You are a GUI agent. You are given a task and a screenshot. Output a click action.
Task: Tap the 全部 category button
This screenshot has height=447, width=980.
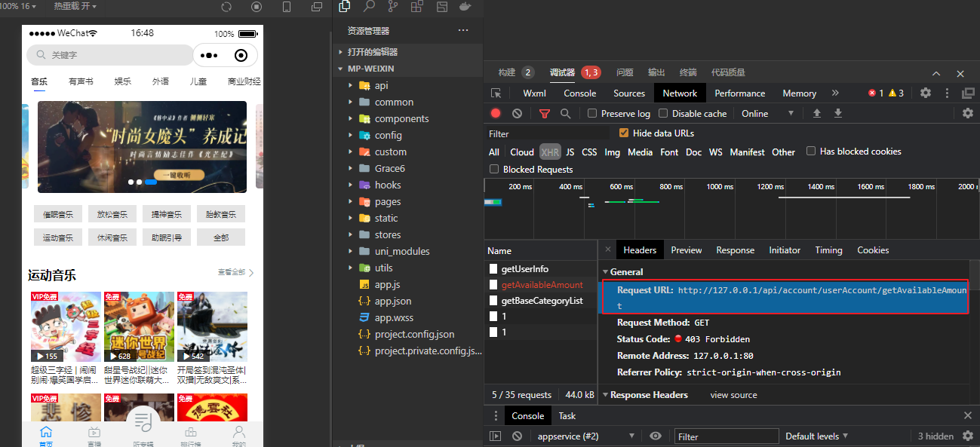[221, 237]
